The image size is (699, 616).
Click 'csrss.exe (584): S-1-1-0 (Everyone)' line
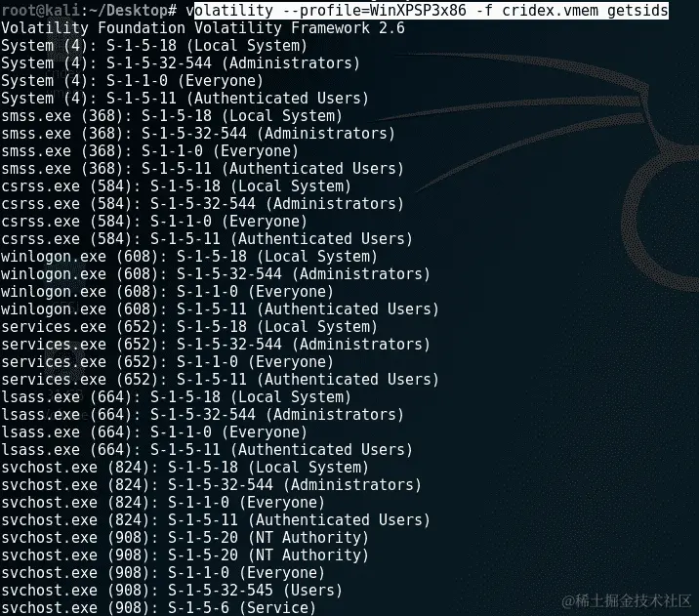(154, 221)
